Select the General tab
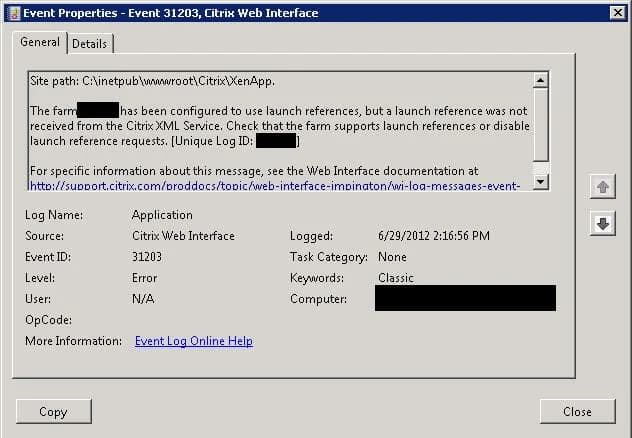 (x=40, y=42)
